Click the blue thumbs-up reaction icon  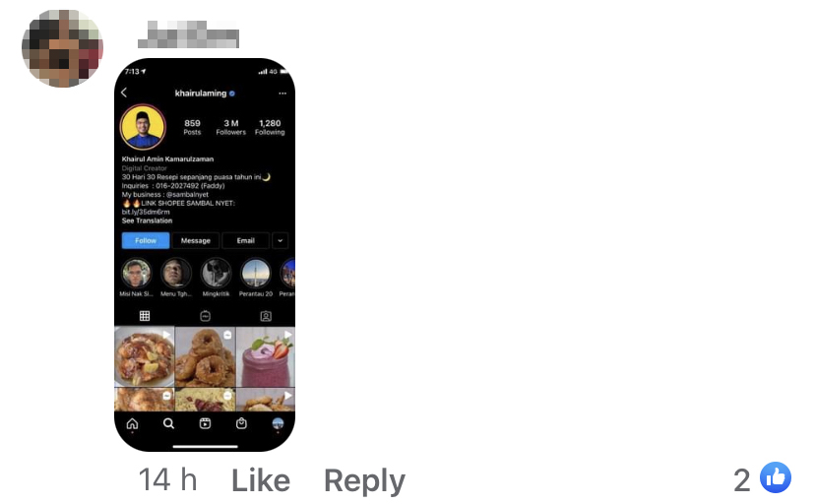[776, 477]
